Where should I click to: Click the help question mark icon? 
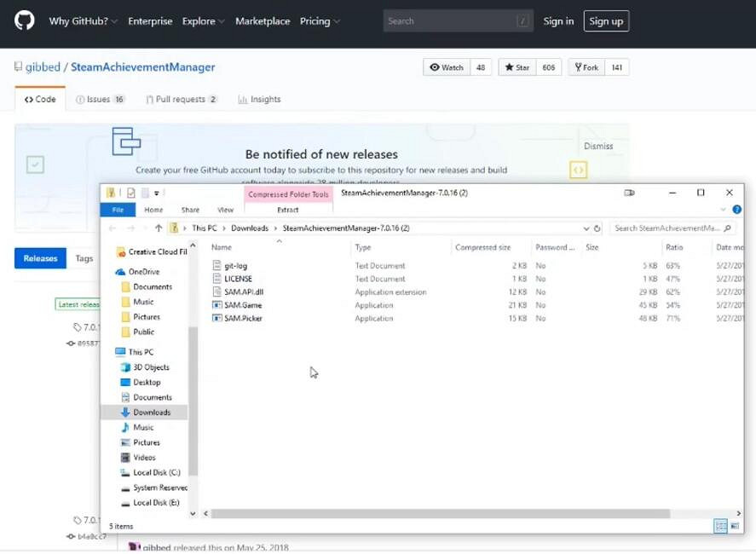[x=737, y=210]
